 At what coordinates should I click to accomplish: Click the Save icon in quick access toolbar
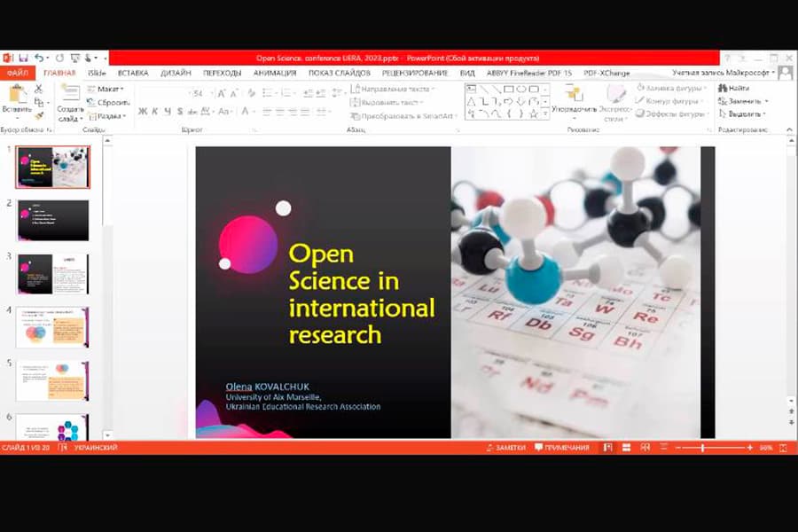(x=22, y=58)
